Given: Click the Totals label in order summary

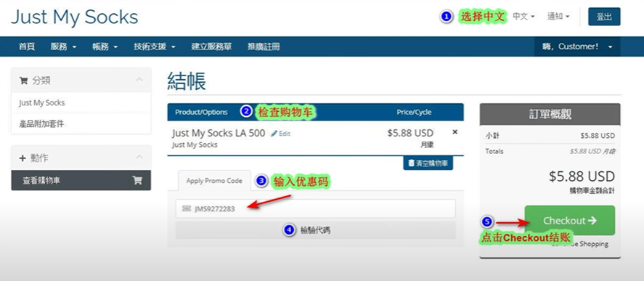Looking at the screenshot, I should point(494,151).
